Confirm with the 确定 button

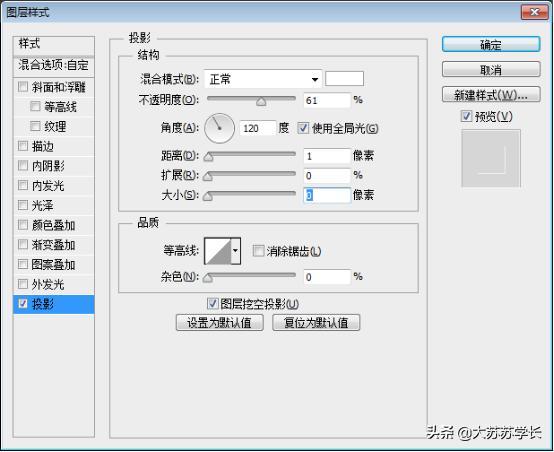(491, 45)
